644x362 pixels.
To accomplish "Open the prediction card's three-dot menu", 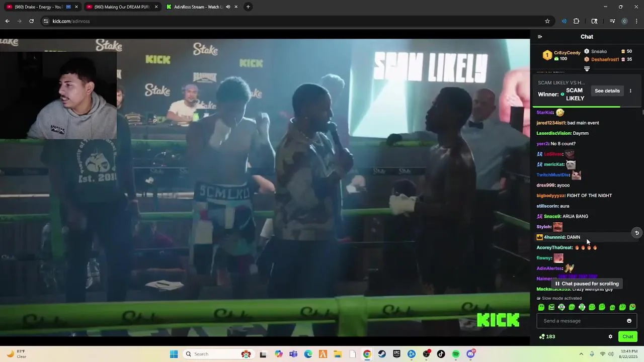I will pyautogui.click(x=630, y=91).
